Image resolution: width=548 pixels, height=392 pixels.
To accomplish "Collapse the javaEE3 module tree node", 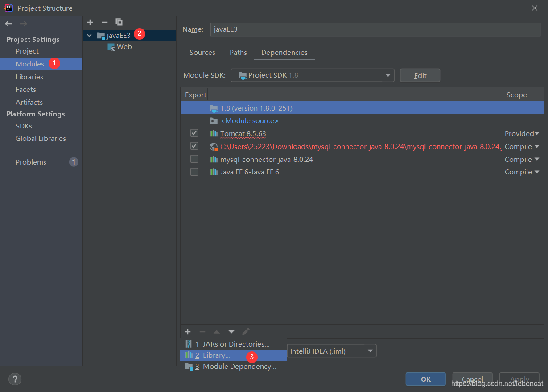I will (x=89, y=35).
